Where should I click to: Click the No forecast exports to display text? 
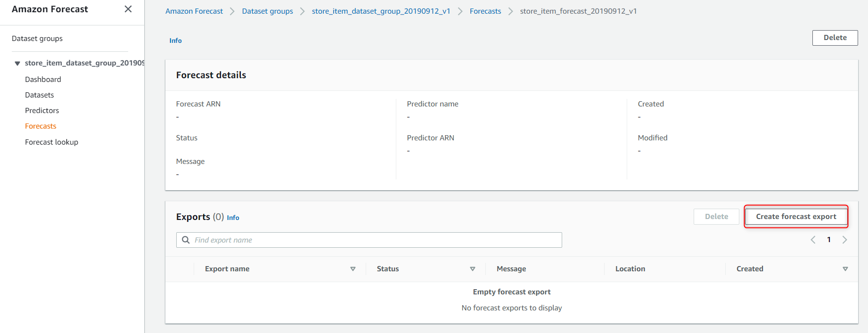512,308
